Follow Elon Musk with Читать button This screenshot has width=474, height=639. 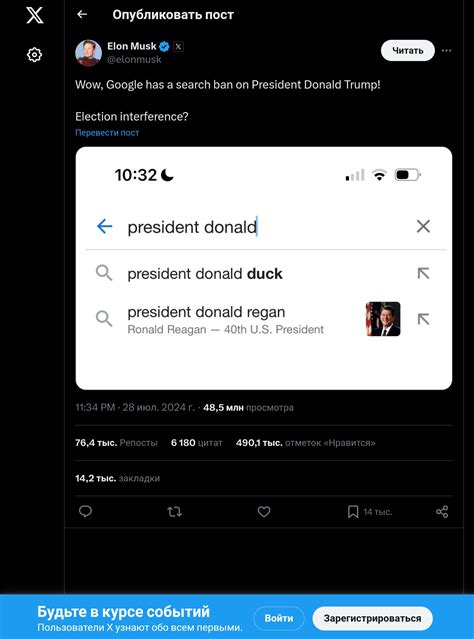point(408,51)
